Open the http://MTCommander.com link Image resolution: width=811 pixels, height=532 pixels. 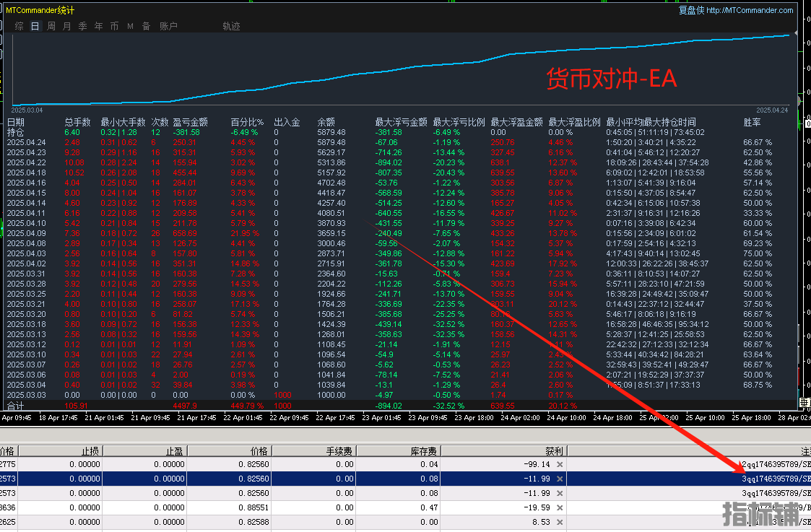[x=750, y=10]
